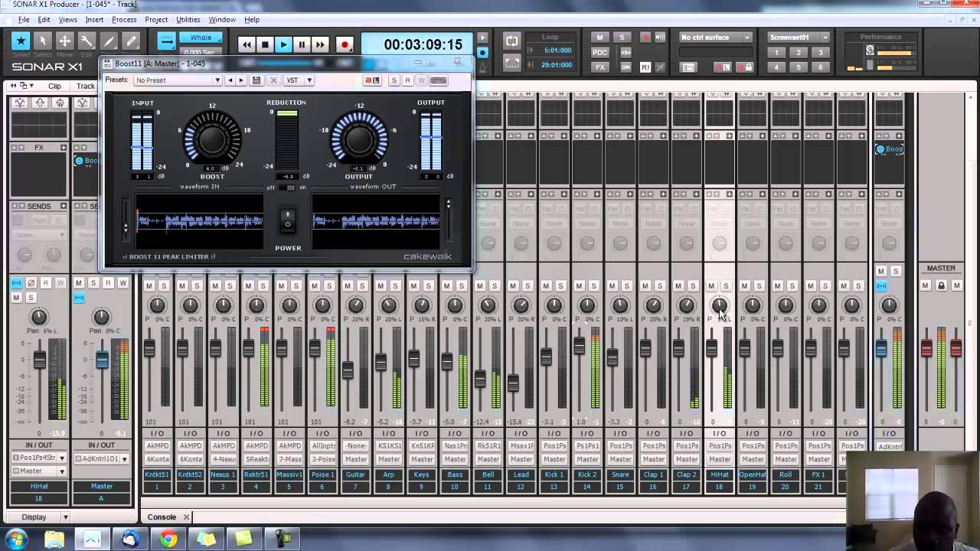Open the Windows Start menu
Viewport: 980px width, 551px height.
click(16, 540)
